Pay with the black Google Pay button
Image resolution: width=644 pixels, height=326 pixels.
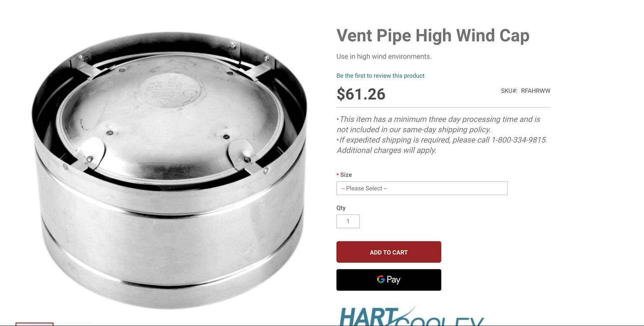coord(389,279)
